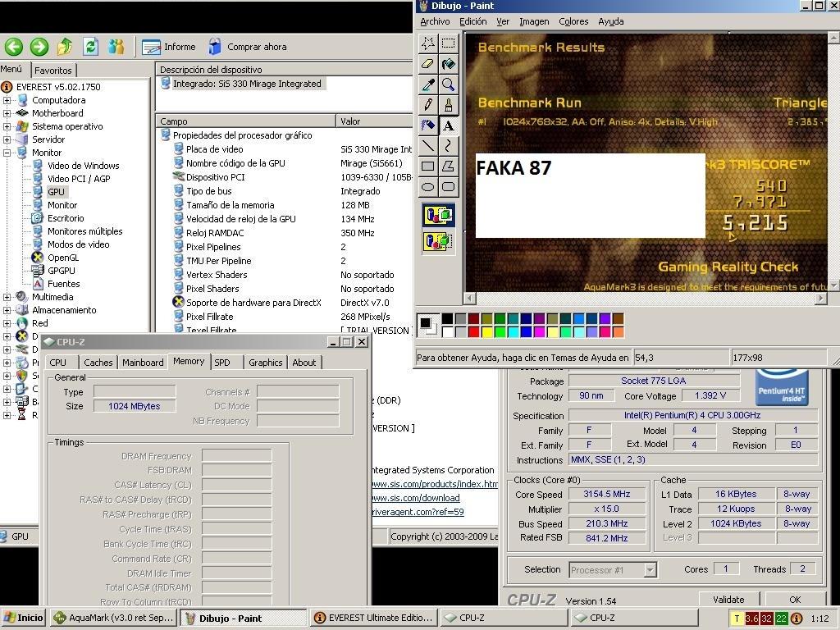Image resolution: width=840 pixels, height=630 pixels.
Task: Select the Polygon tool in Paint
Action: click(449, 166)
